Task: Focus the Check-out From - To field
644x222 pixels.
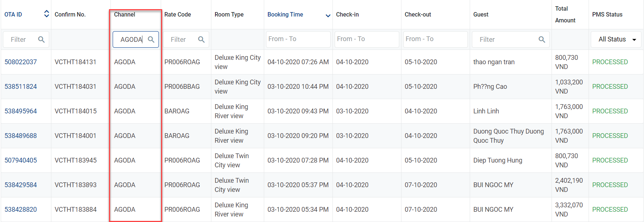Action: click(435, 39)
